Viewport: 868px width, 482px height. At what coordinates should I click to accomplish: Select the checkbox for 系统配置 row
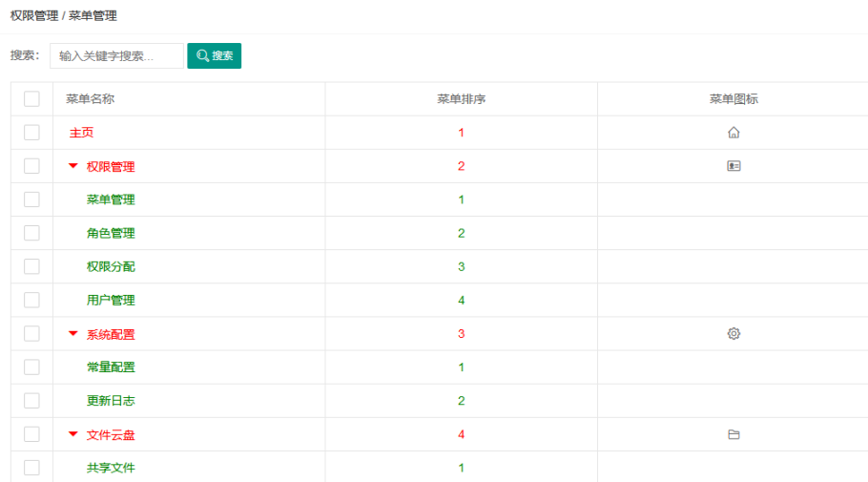point(31,333)
